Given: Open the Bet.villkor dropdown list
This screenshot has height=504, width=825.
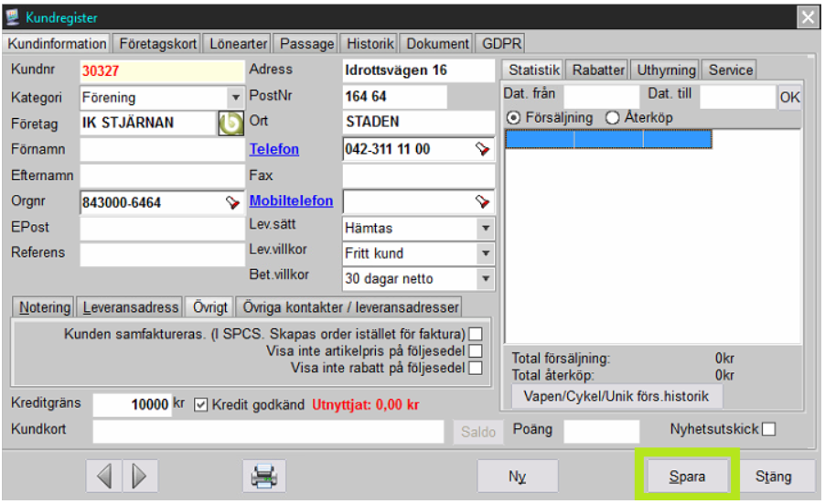Looking at the screenshot, I should click(x=485, y=279).
